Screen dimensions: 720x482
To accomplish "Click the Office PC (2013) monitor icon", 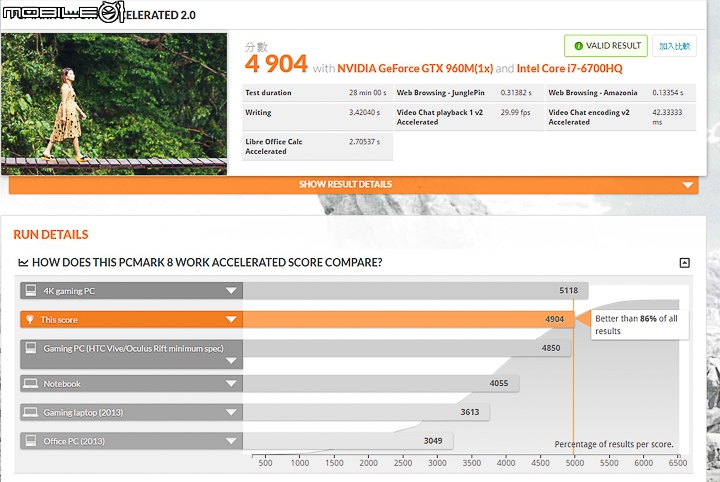I will point(31,441).
